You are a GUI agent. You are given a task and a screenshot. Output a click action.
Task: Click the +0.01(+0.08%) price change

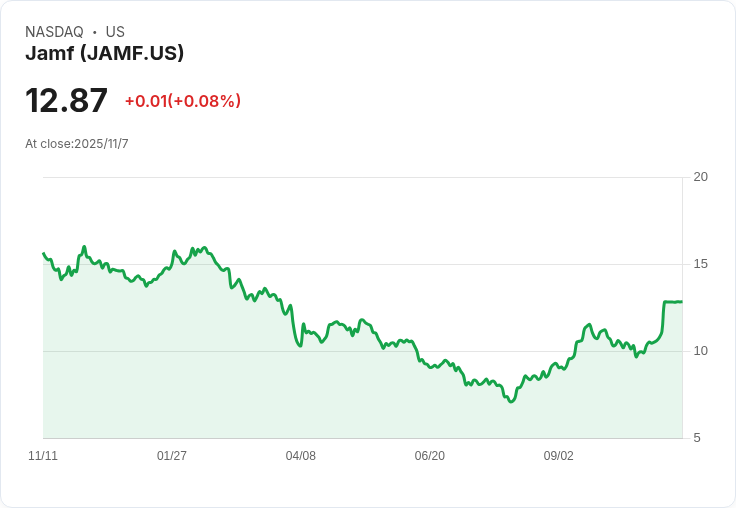click(x=183, y=101)
